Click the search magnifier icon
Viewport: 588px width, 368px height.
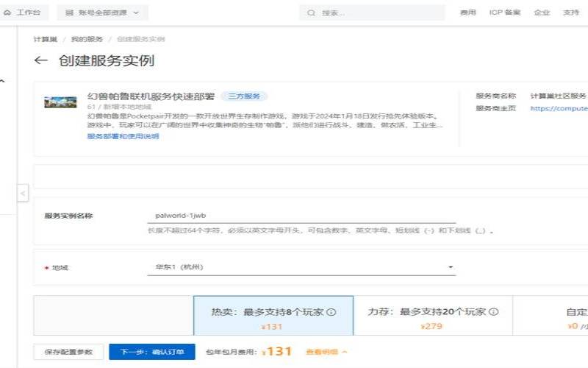click(x=311, y=13)
